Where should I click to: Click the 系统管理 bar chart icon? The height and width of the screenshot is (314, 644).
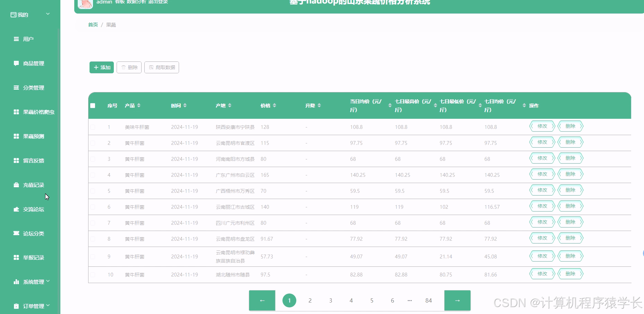[16, 282]
